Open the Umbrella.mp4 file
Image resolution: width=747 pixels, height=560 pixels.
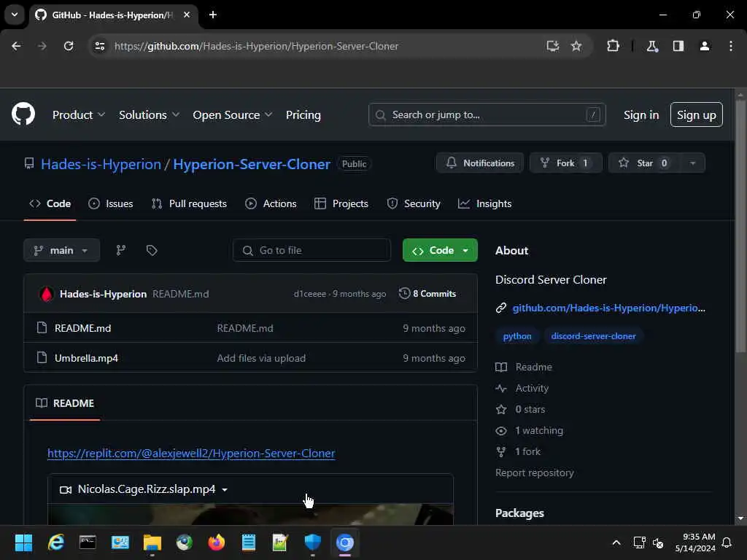click(x=86, y=358)
